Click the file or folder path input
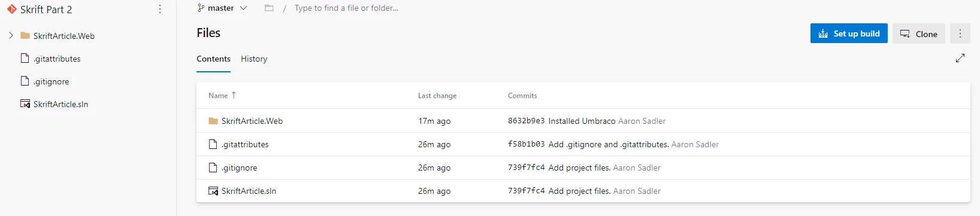 coord(346,8)
